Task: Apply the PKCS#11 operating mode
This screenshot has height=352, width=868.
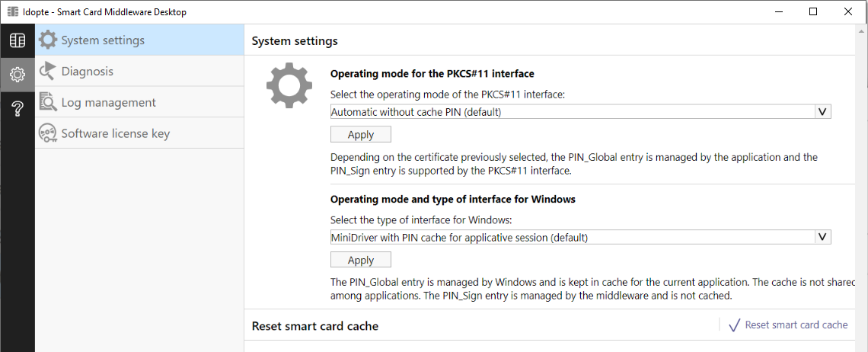Action: [361, 134]
